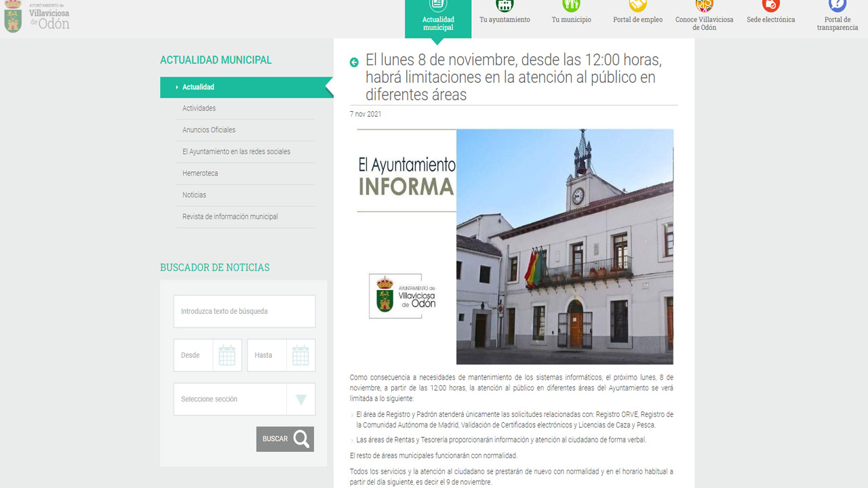Click the town hall article image

click(x=515, y=247)
